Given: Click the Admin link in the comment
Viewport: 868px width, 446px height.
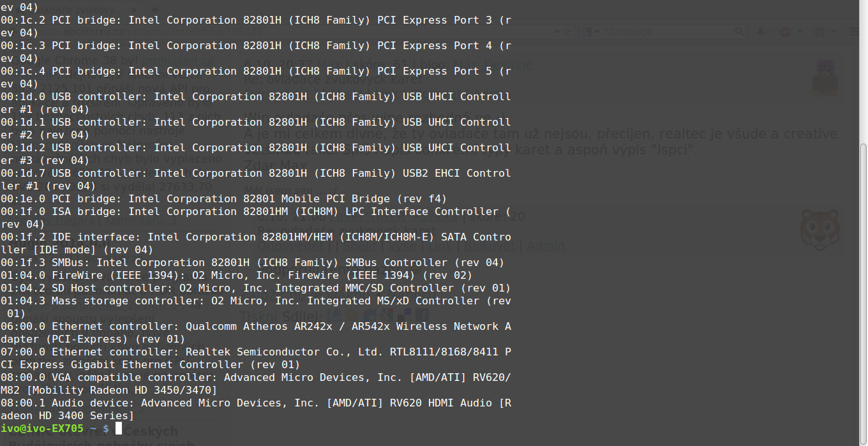Looking at the screenshot, I should point(545,246).
